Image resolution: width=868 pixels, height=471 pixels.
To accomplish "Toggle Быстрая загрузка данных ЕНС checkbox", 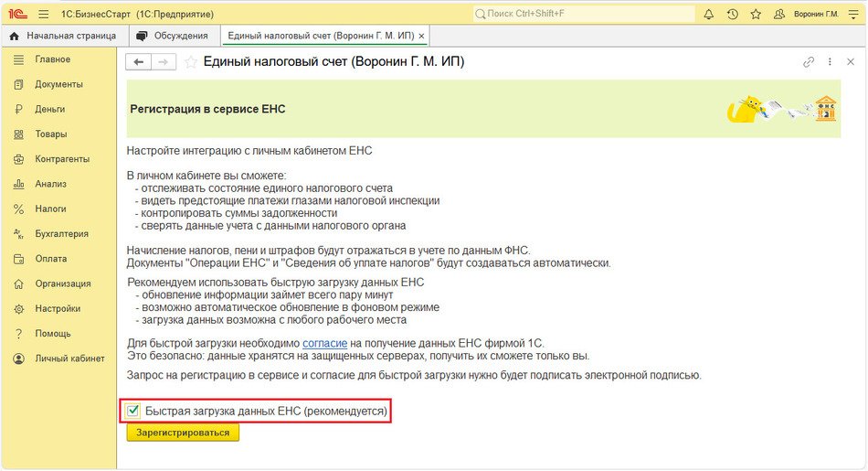I will pyautogui.click(x=132, y=412).
